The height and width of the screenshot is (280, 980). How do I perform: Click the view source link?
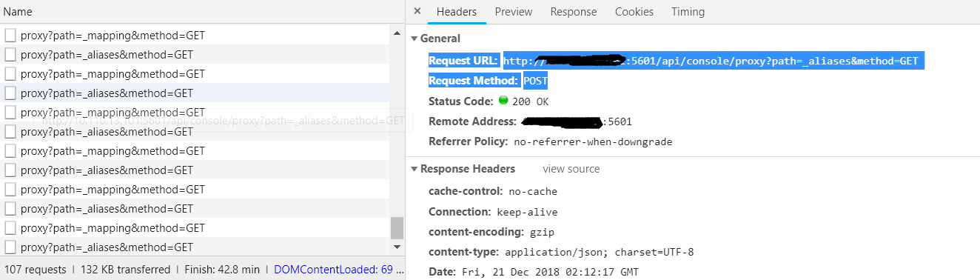click(x=571, y=169)
